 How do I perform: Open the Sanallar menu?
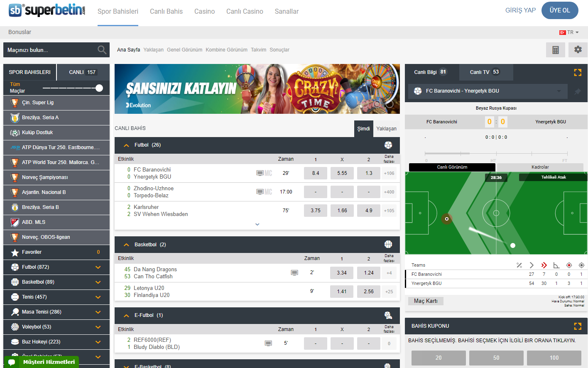coord(287,12)
